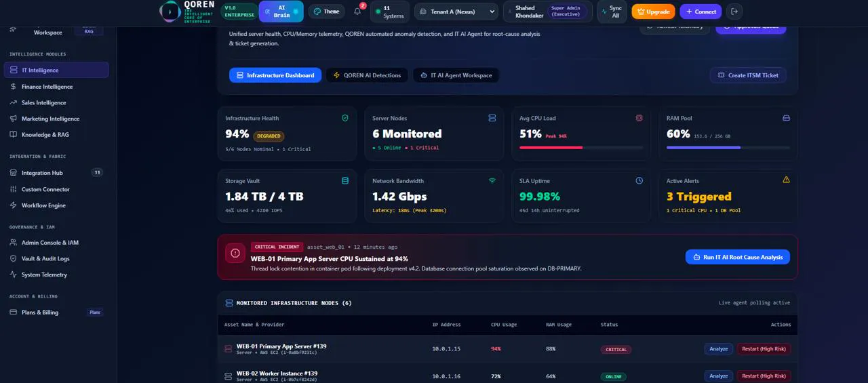Click the Plans badge beside Plans & Billing
Screen dimensions: 868x383
(x=95, y=313)
